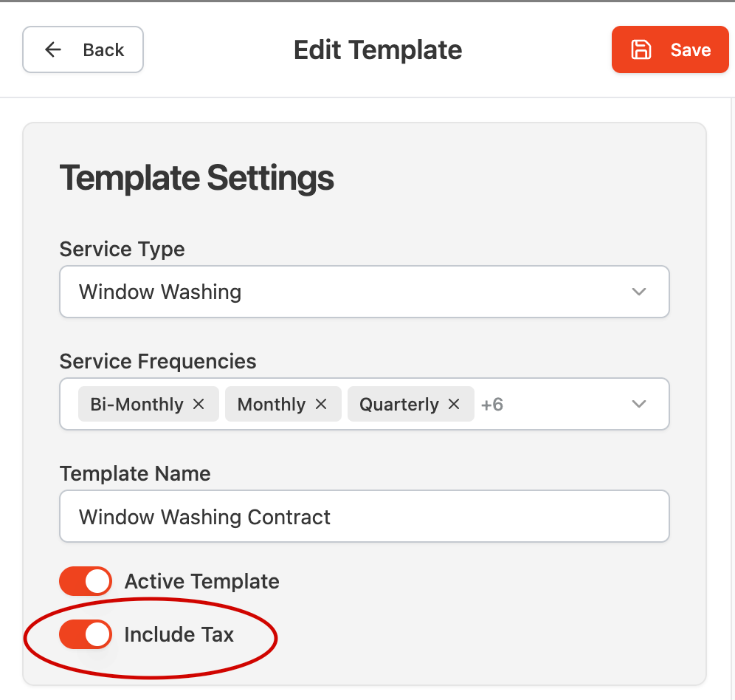Show the +6 more frequencies indicator
The height and width of the screenshot is (700, 735).
492,405
